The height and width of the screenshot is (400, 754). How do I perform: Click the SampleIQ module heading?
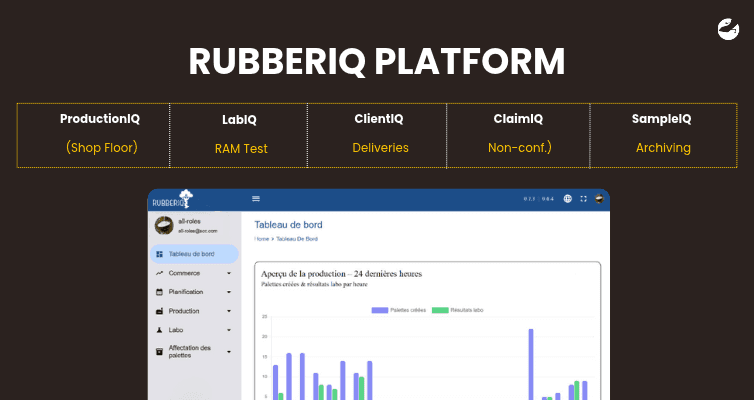(661, 119)
